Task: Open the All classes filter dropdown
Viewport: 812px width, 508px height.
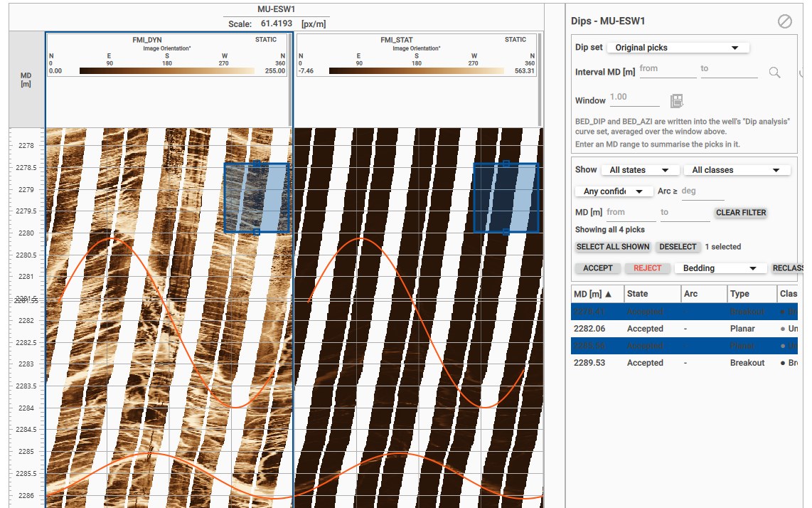Action: 737,170
